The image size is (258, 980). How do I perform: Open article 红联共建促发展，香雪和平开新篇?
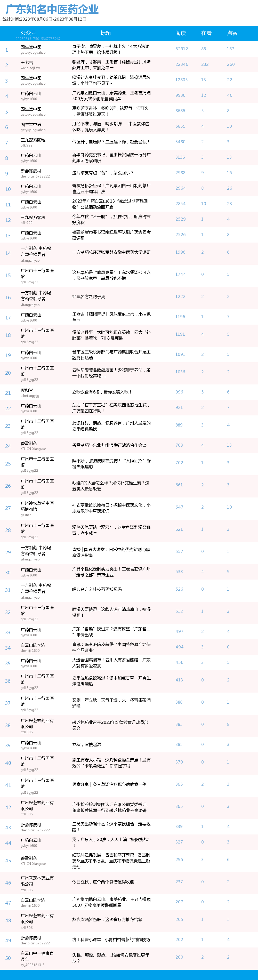[111, 861]
